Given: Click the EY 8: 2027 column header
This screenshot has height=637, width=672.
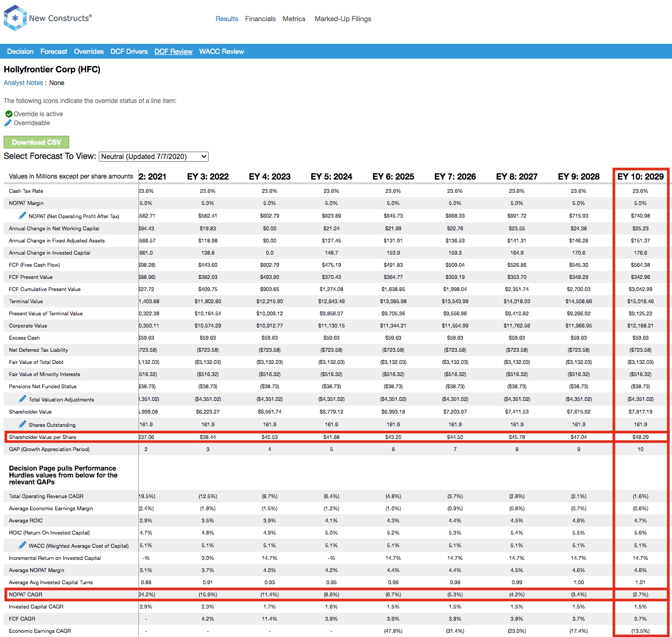Looking at the screenshot, I should (517, 176).
